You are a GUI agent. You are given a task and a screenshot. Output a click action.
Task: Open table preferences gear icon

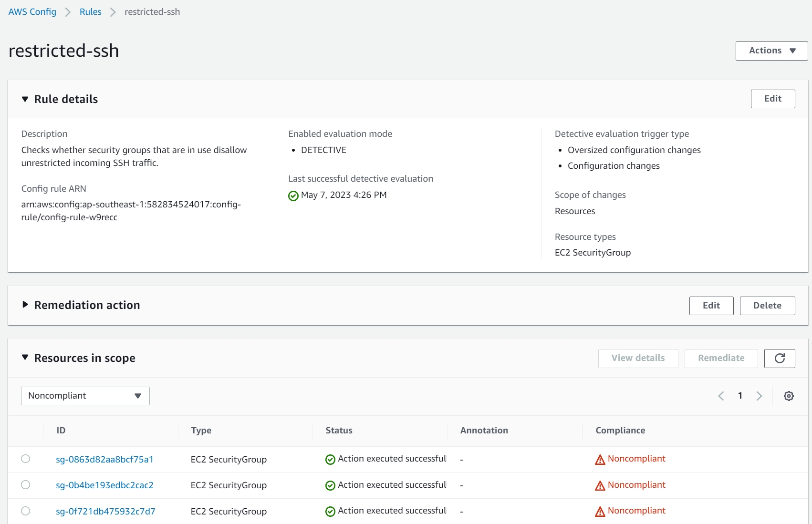(789, 396)
